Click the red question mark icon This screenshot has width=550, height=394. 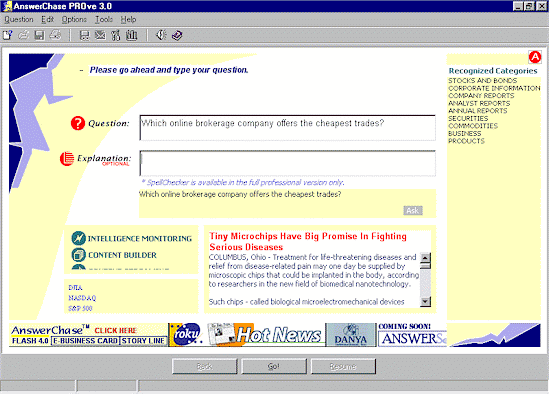pyautogui.click(x=78, y=123)
